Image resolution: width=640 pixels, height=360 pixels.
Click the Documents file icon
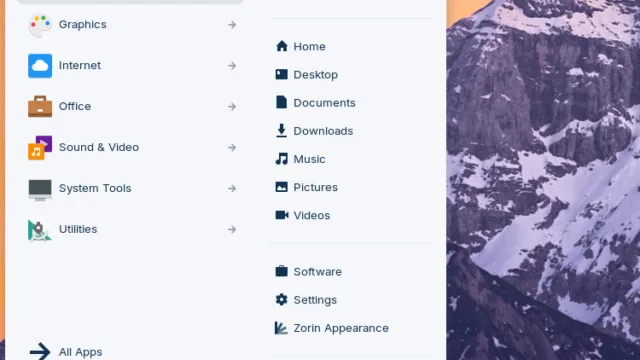(x=281, y=102)
